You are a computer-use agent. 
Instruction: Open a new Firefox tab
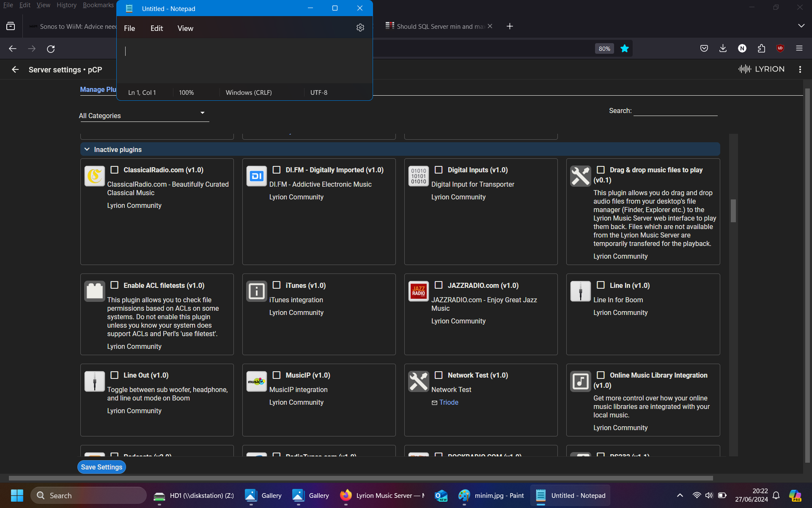tap(510, 26)
